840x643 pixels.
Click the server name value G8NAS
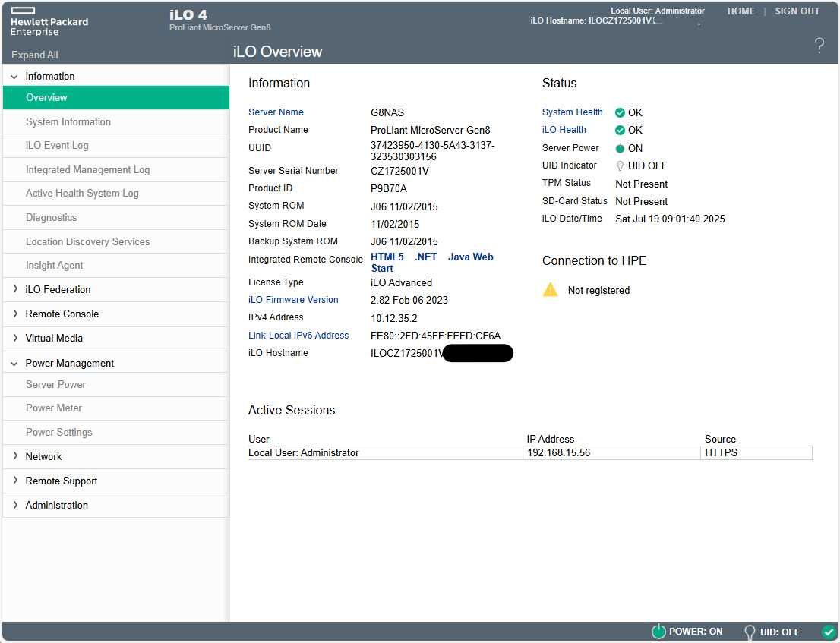pyautogui.click(x=387, y=112)
